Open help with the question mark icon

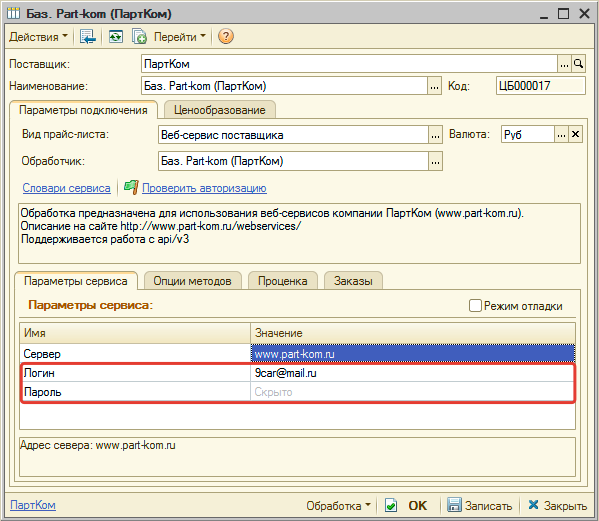pos(226,37)
